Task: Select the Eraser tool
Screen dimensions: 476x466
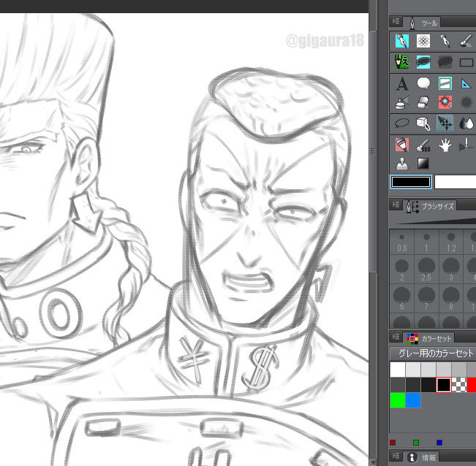Action: click(423, 102)
